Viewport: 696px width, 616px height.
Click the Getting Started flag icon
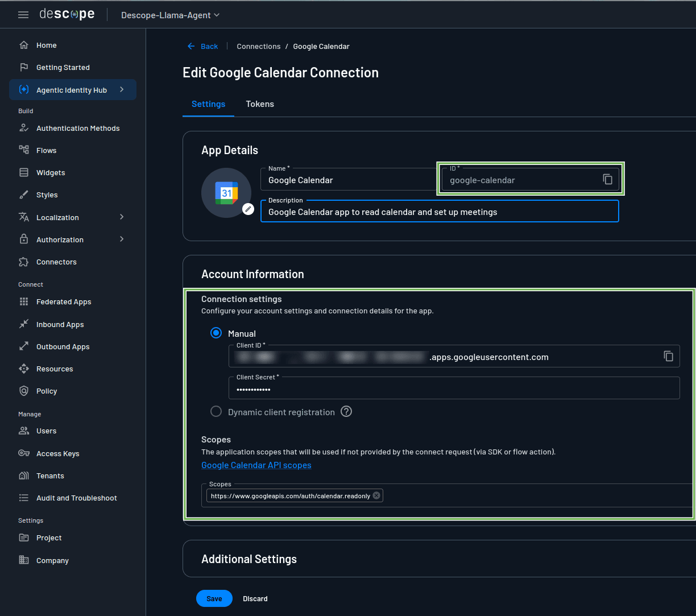(24, 67)
